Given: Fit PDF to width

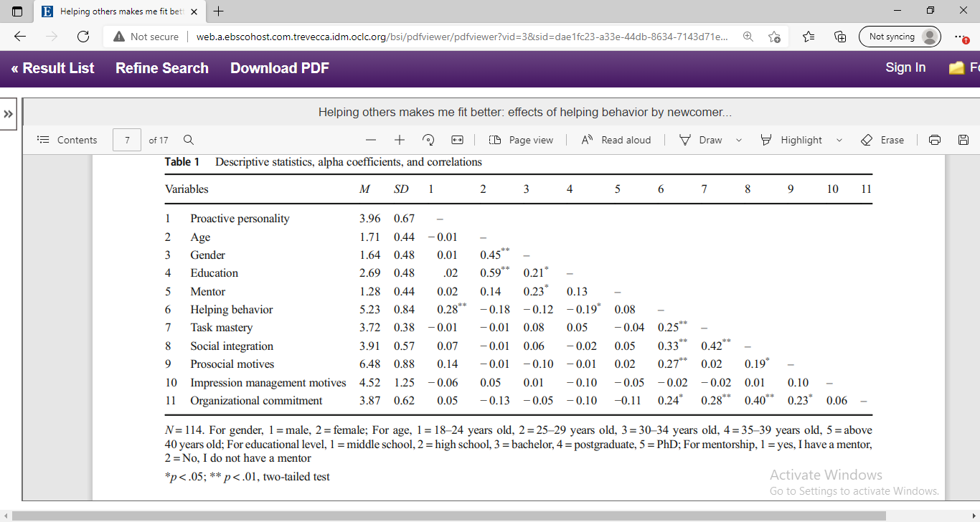Looking at the screenshot, I should tap(457, 140).
